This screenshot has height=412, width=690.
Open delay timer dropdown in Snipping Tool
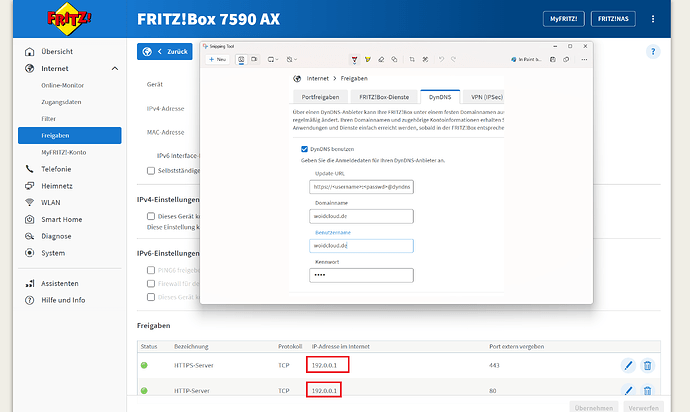pos(292,59)
